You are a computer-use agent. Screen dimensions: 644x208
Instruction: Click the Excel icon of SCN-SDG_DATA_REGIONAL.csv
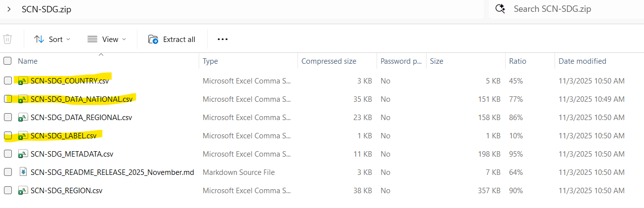(22, 118)
